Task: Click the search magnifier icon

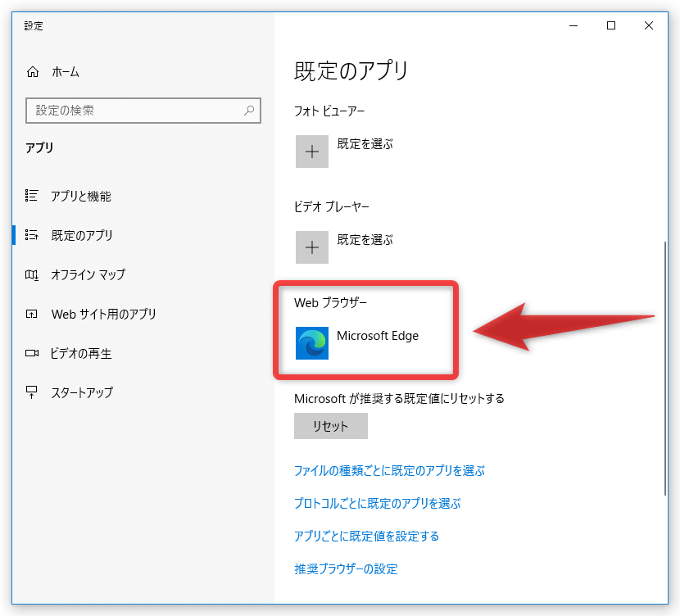Action: click(249, 111)
